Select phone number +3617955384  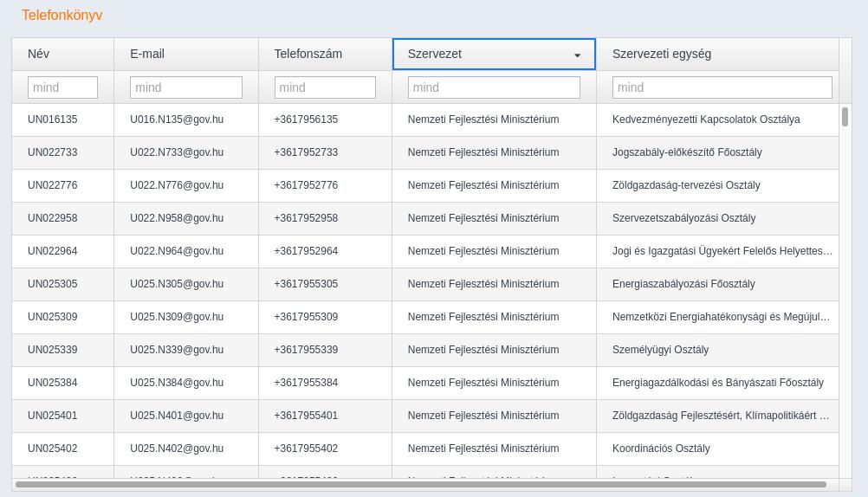tap(306, 383)
